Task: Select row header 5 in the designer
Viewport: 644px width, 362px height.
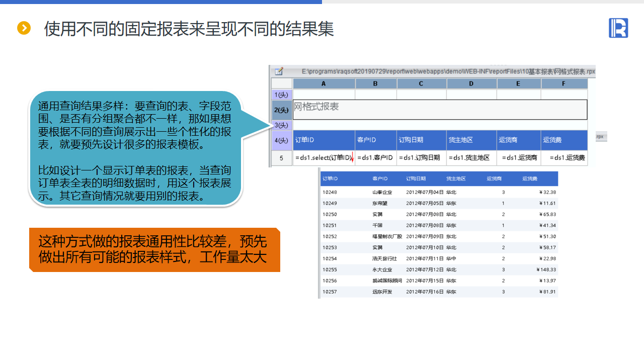Action: (x=281, y=158)
